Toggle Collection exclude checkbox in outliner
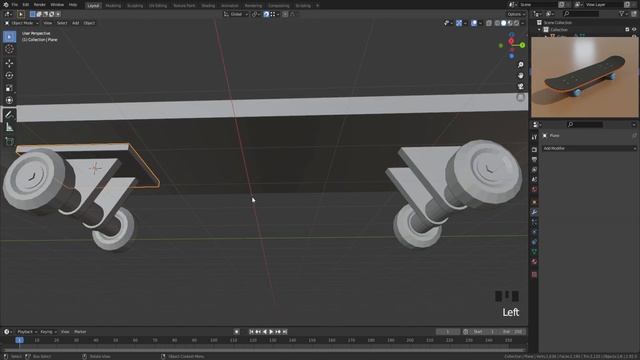 pos(627,30)
